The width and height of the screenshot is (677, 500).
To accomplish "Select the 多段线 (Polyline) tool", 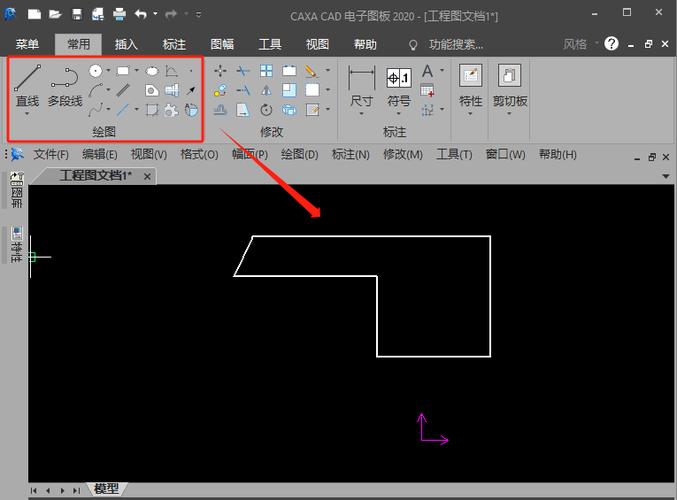I will 65,85.
